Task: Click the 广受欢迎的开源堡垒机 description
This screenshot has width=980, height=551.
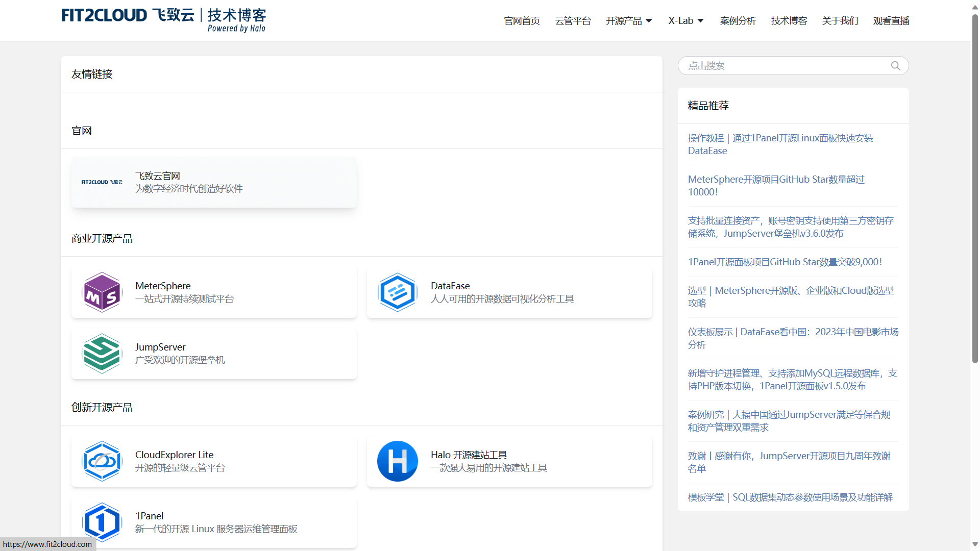Action: pos(180,360)
